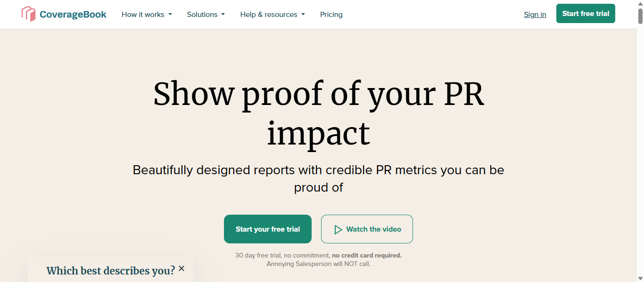Click the scrollbar up arrow
Image resolution: width=644 pixels, height=282 pixels.
point(640,3)
